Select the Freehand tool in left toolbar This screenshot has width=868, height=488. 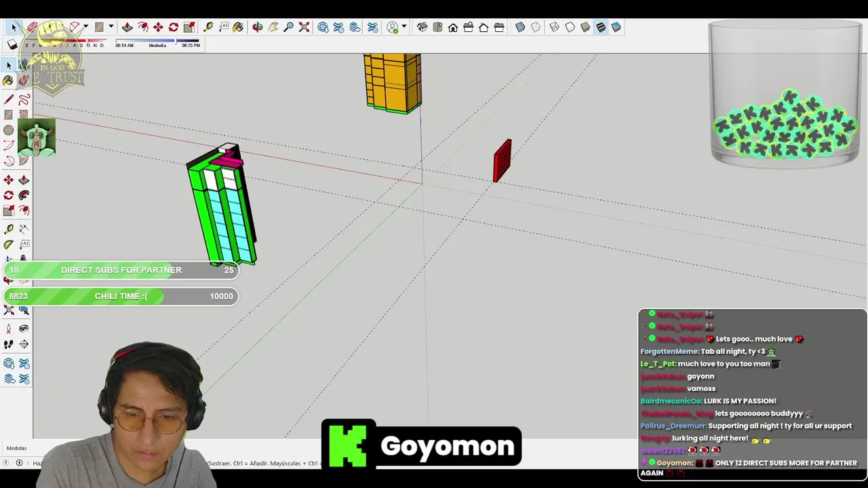click(x=24, y=99)
